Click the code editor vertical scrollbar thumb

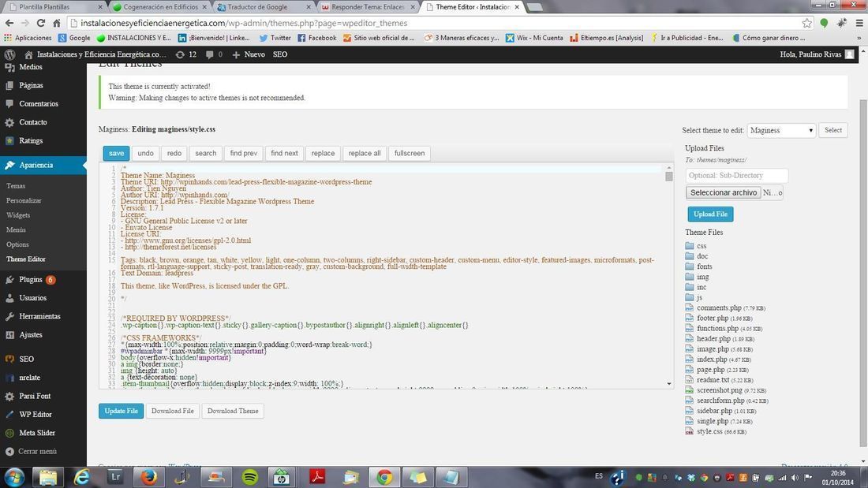(668, 177)
